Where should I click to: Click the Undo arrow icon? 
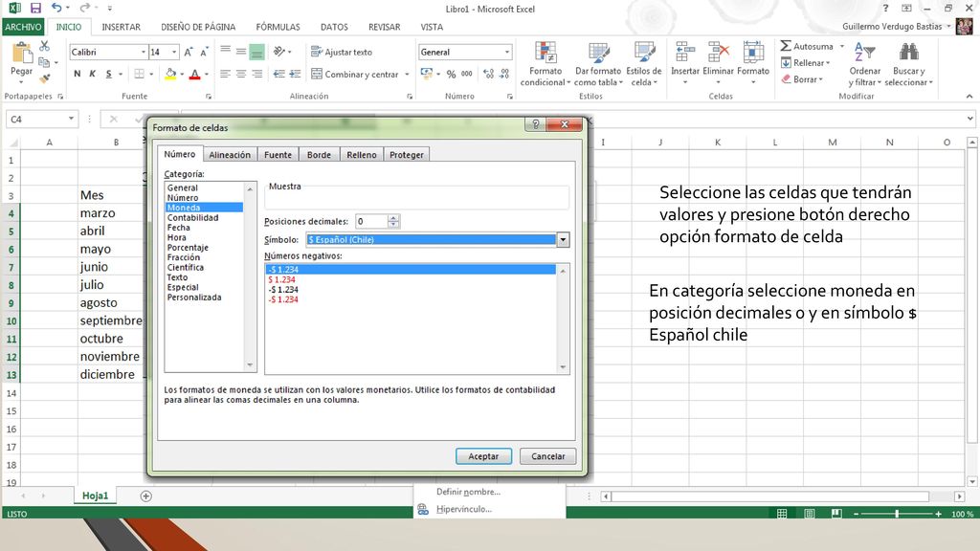(56, 8)
